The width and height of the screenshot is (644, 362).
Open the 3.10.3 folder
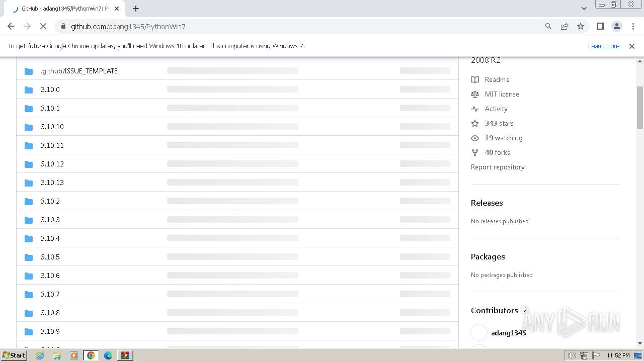[50, 220]
